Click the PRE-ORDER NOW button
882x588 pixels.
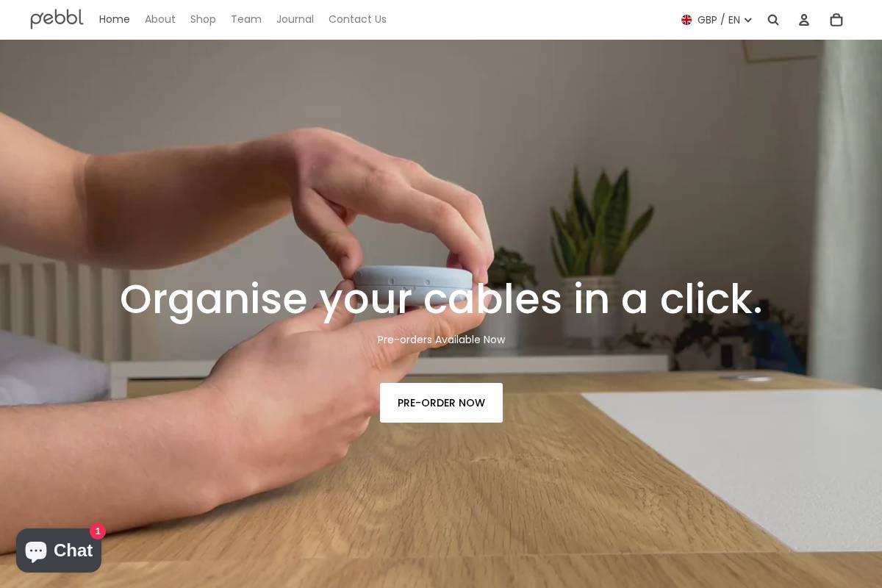[441, 403]
